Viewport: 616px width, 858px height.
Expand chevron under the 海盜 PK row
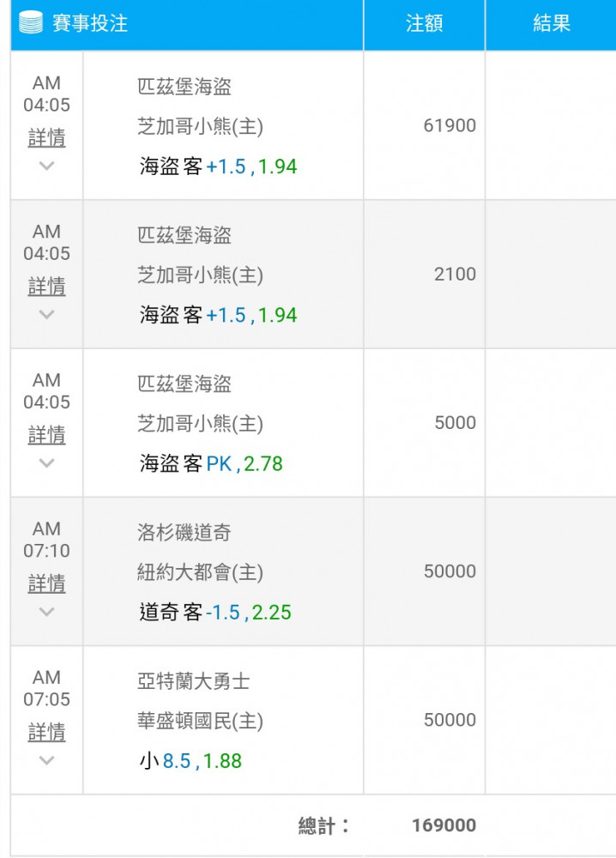(47, 463)
